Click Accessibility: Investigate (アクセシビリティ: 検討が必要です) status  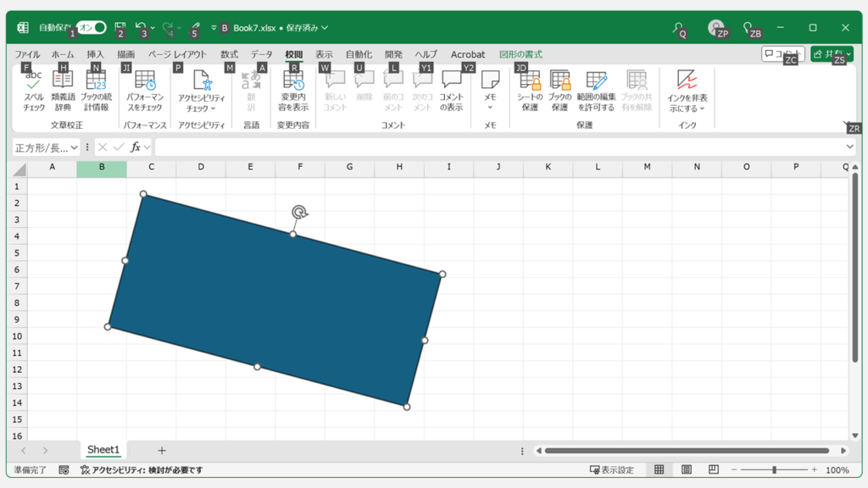(142, 469)
